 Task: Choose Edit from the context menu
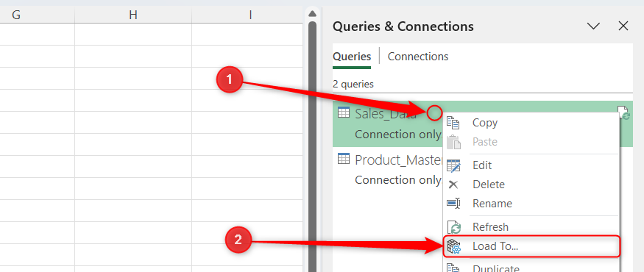[531, 165]
